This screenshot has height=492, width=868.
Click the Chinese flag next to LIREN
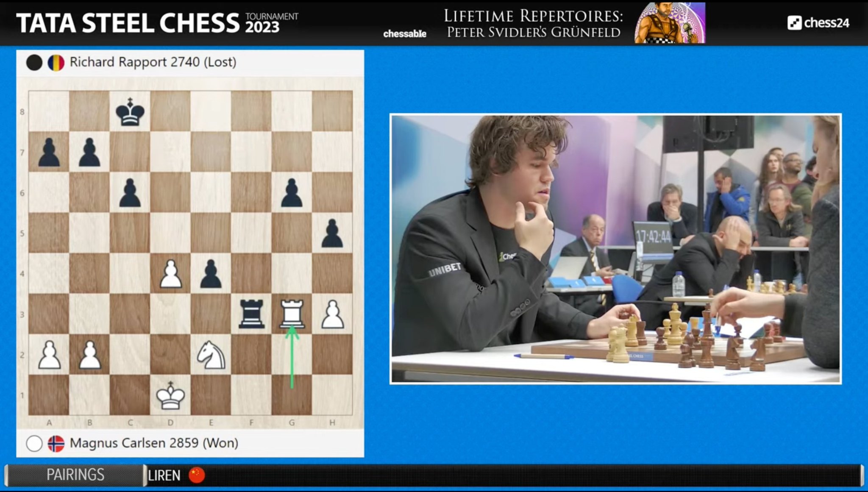(x=197, y=475)
